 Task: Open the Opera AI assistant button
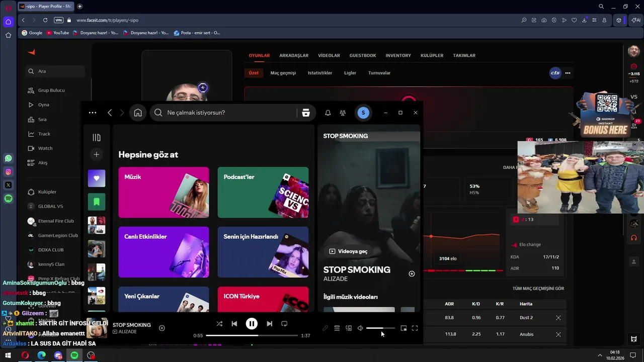pos(635,20)
